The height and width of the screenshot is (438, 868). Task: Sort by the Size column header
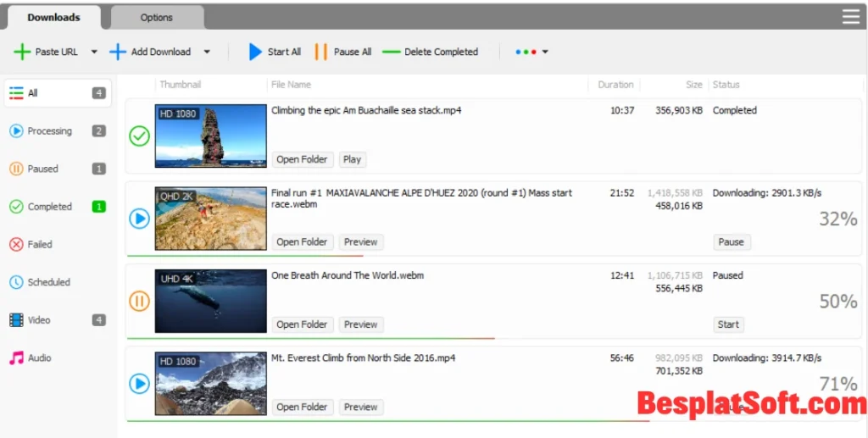[x=694, y=85]
